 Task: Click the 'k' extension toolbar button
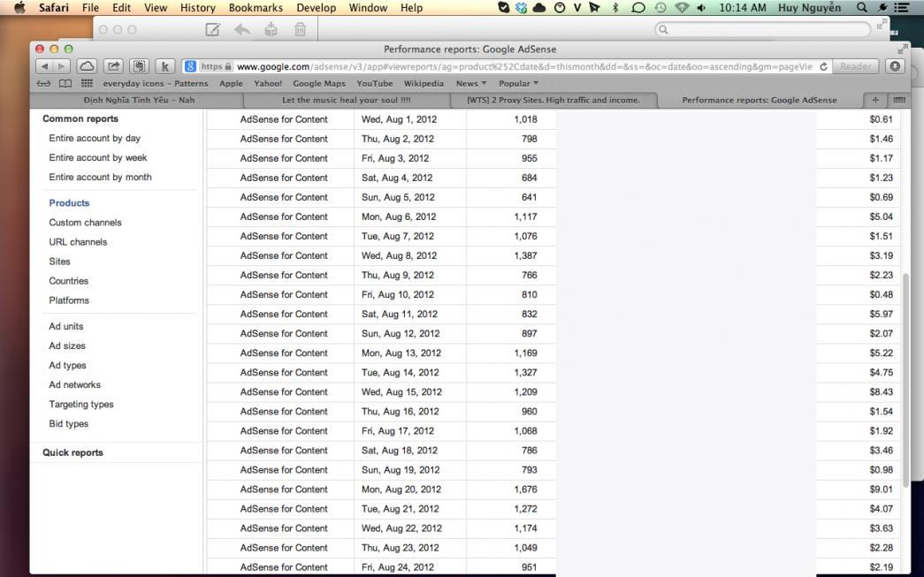(x=165, y=66)
